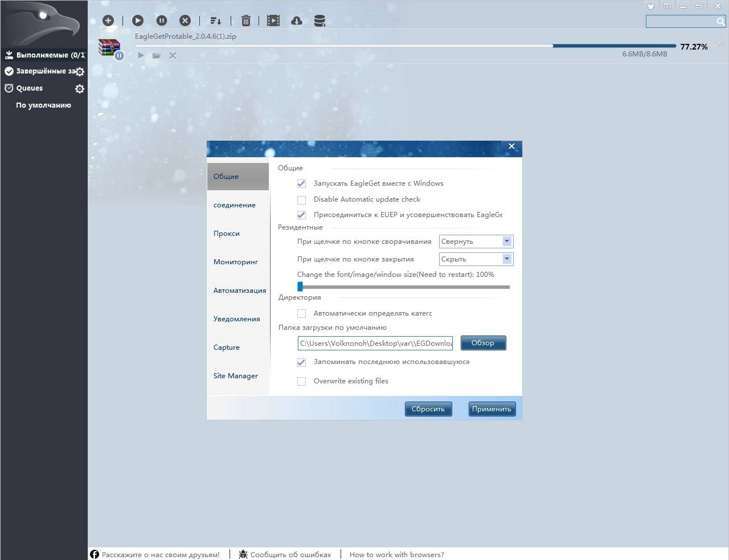Resume the EagleGetProtable zip download via small play icon
This screenshot has width=729, height=560.
(x=141, y=55)
